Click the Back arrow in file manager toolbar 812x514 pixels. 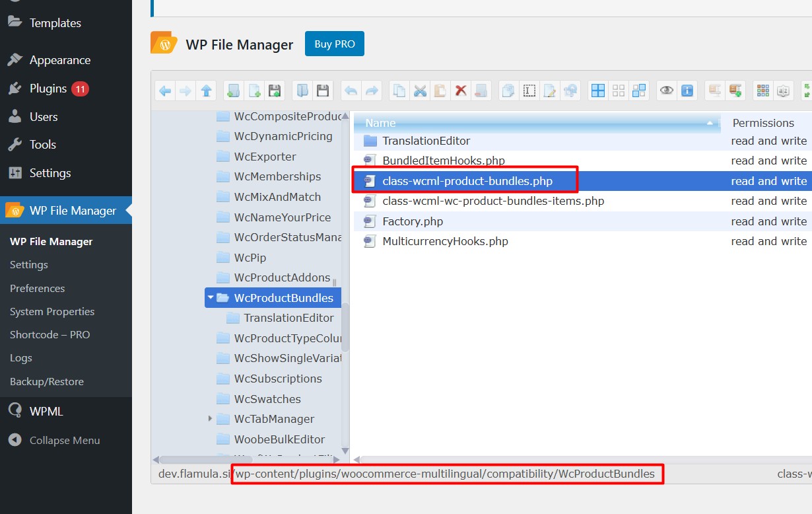[165, 91]
